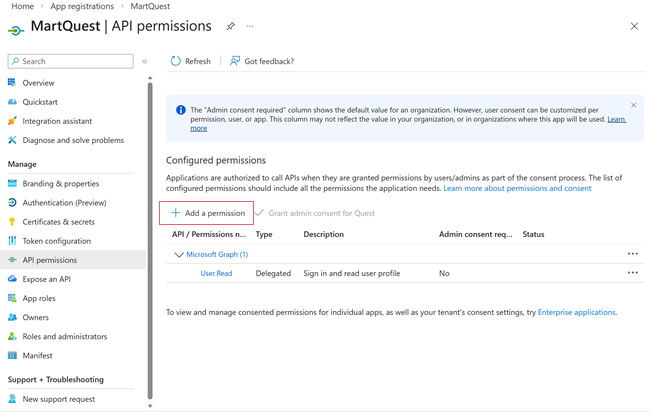Collapse the sidebar with double chevron
Viewport: 650px width, 412px height.
click(145, 61)
